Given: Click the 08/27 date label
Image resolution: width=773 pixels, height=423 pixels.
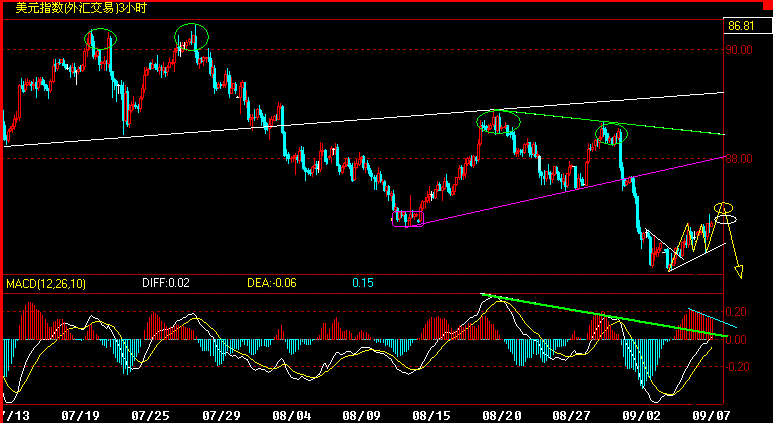Looking at the screenshot, I should tap(573, 416).
